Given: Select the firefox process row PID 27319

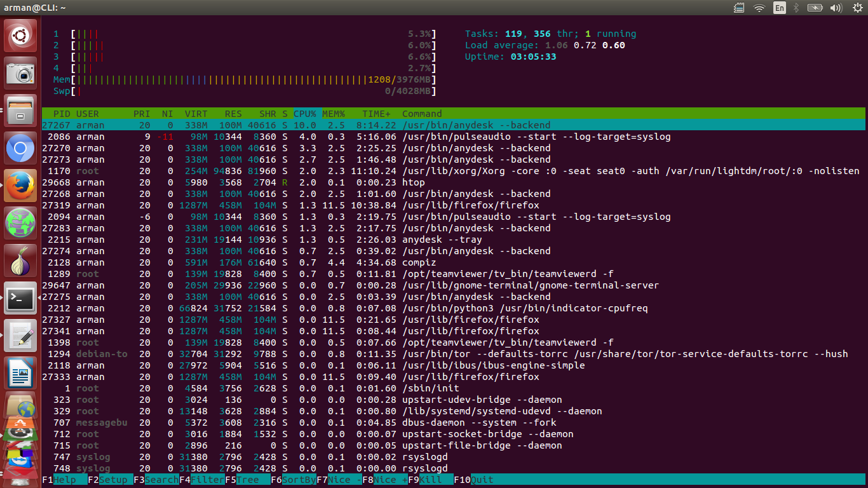Looking at the screenshot, I should [454, 205].
